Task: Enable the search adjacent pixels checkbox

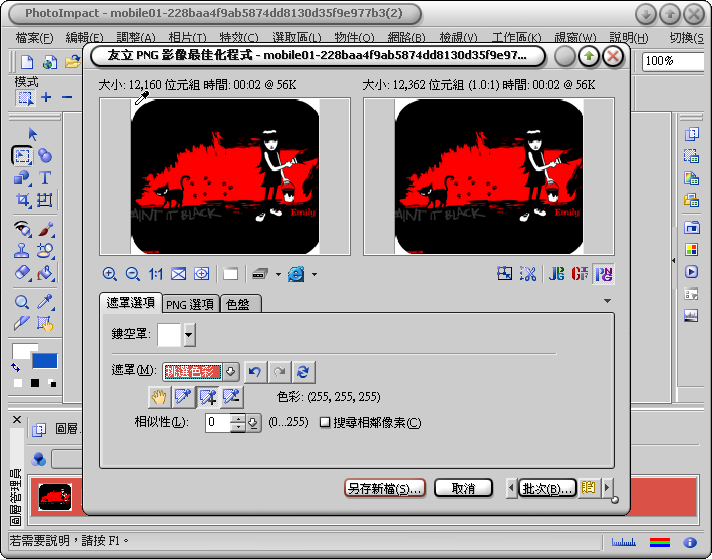Action: pyautogui.click(x=325, y=423)
